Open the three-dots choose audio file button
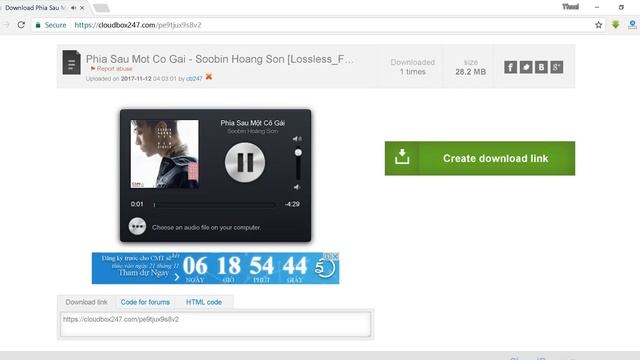 coord(137,226)
